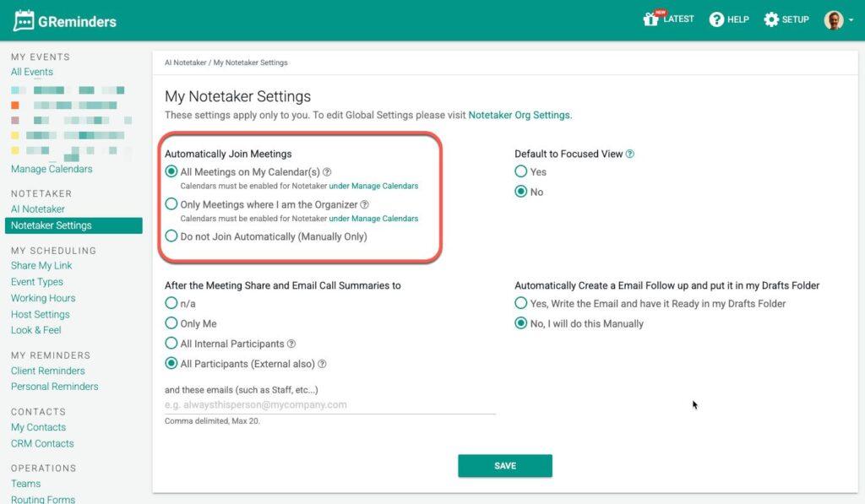Click help icon next to Default to Focused View
Screen dimensions: 865x504
click(x=630, y=154)
